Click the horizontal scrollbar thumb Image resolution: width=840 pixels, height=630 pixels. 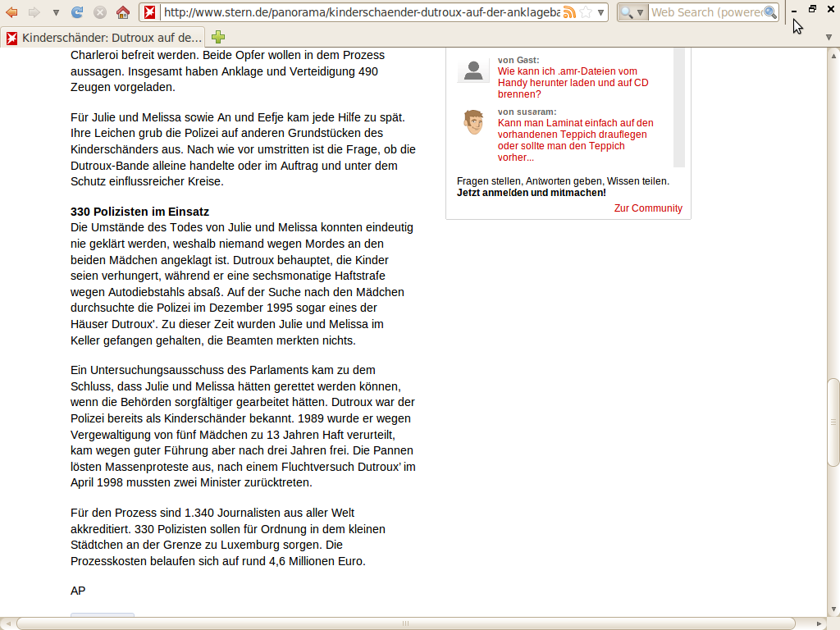point(405,623)
